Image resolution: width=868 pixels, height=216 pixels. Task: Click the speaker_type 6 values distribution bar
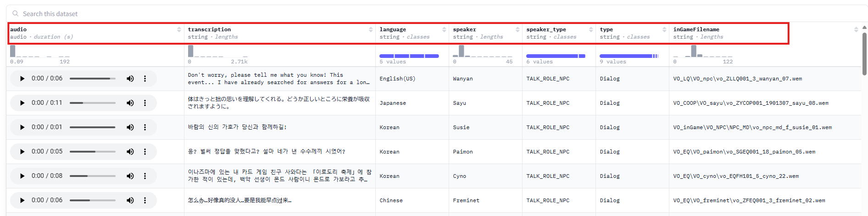point(556,56)
